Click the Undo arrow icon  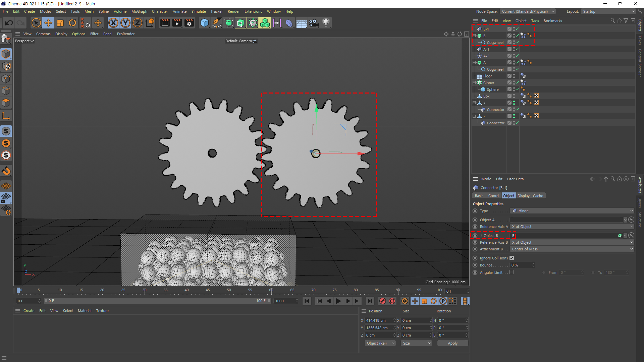click(9, 23)
